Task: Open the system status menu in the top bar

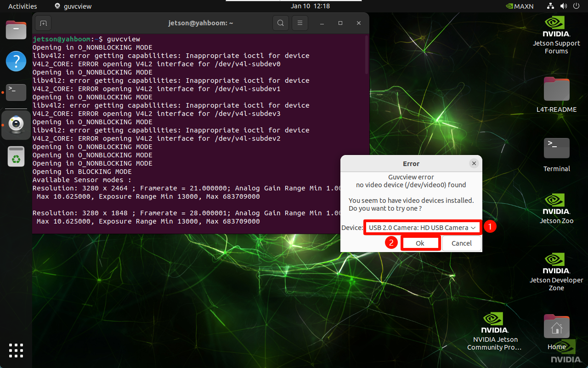Action: click(563, 6)
